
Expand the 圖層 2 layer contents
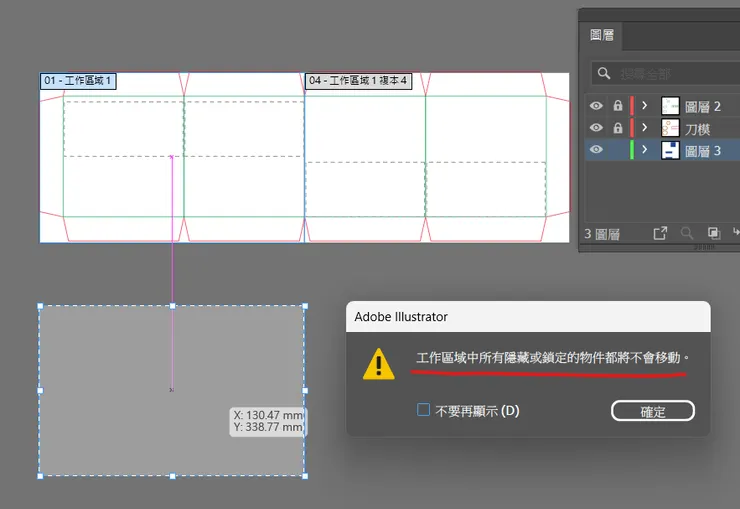pos(645,106)
